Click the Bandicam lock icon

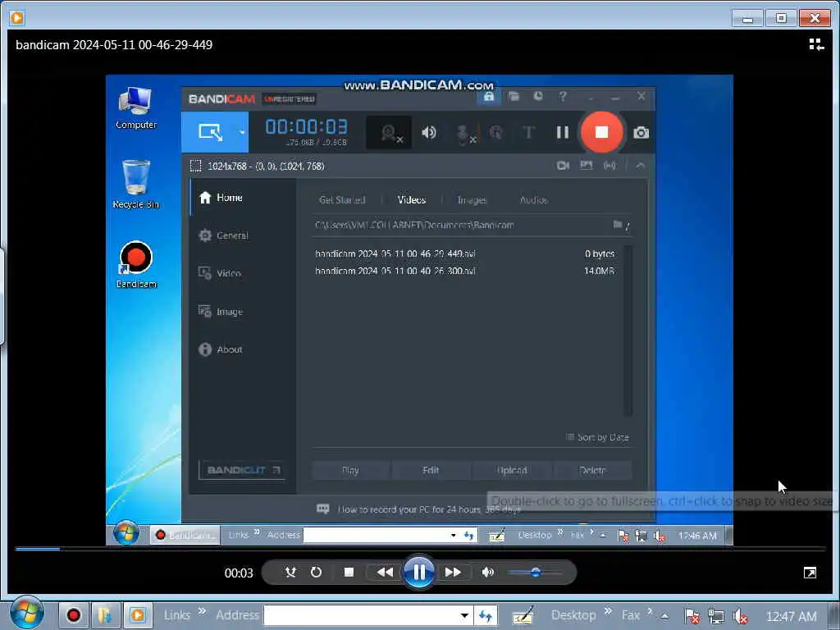click(489, 97)
